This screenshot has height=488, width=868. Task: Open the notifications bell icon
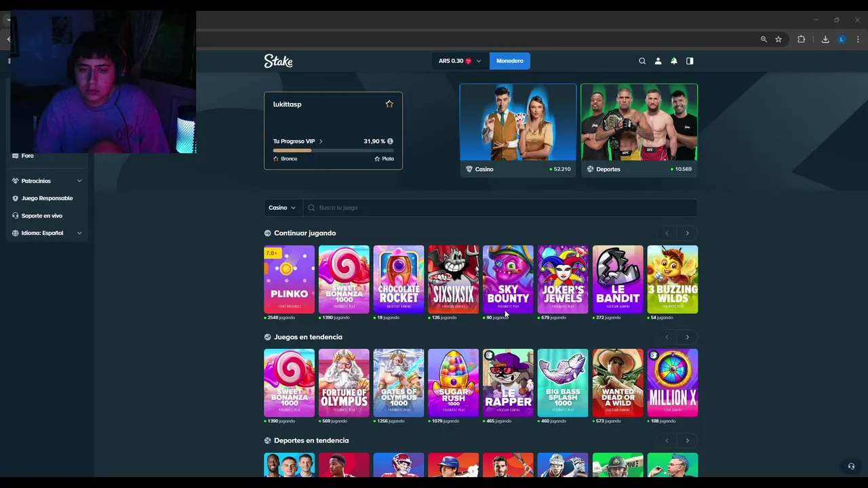673,61
